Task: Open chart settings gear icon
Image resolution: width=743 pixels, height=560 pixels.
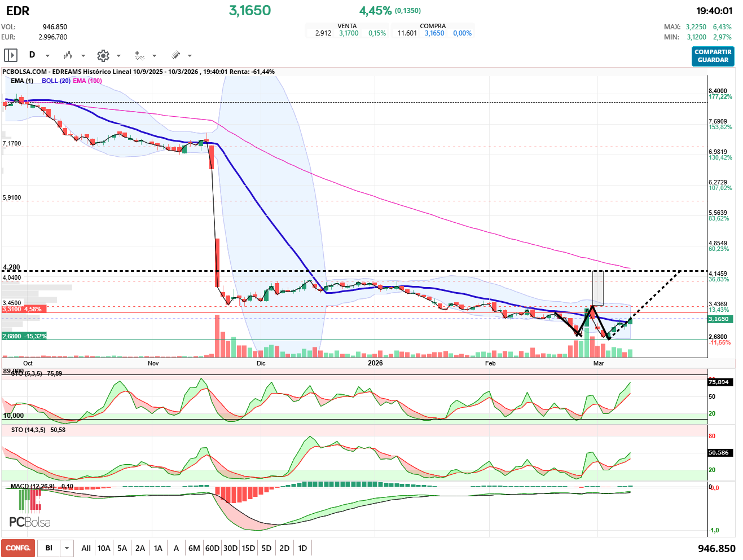Action: [103, 55]
